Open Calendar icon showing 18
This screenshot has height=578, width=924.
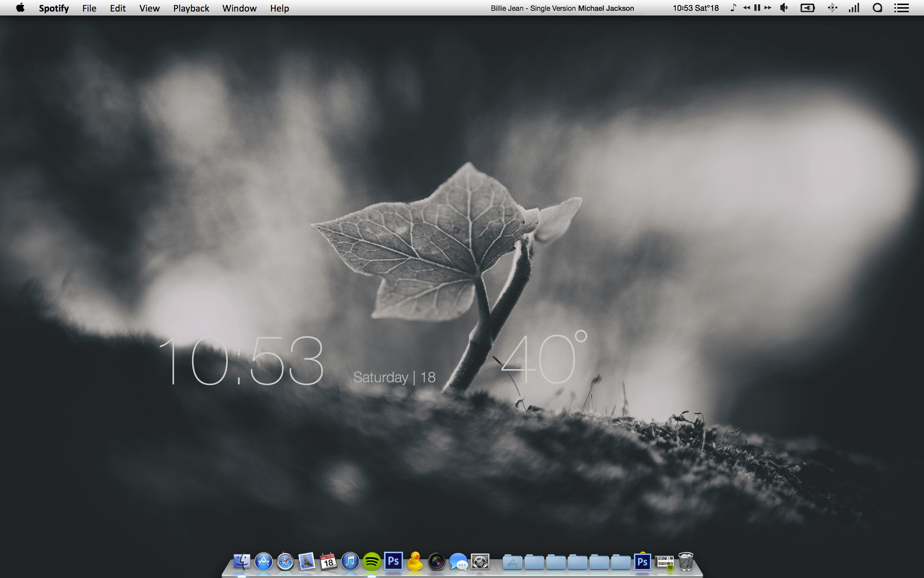(x=328, y=562)
